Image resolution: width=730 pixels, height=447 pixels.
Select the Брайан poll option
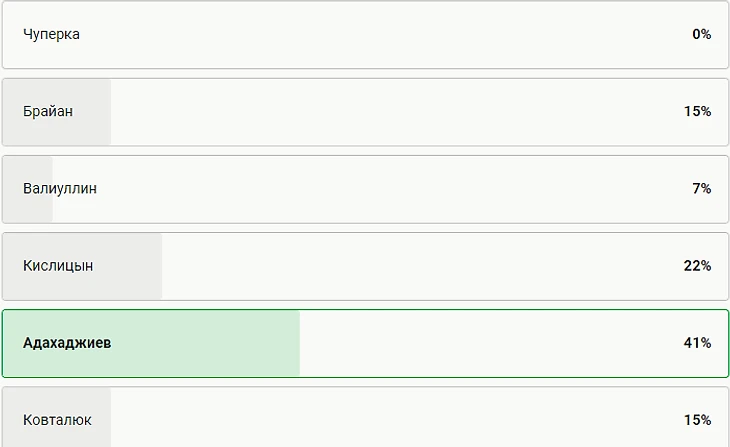(365, 111)
